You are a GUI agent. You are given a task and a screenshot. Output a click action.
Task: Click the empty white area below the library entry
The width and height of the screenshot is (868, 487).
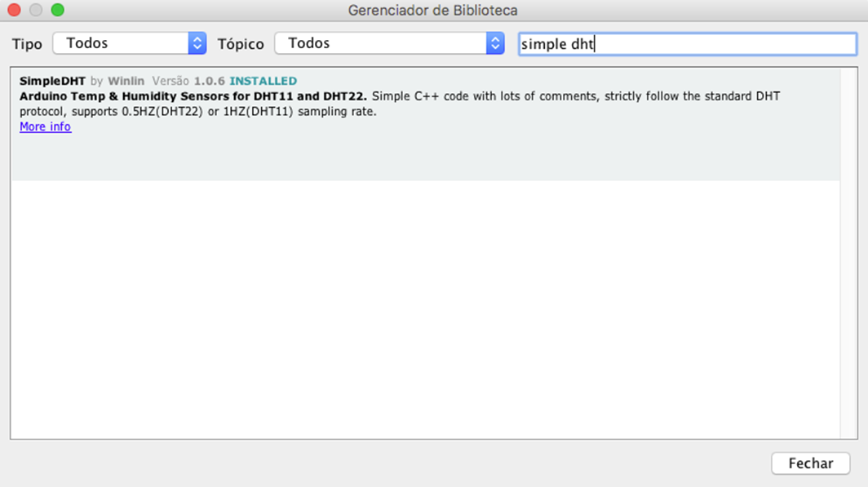click(x=424, y=310)
